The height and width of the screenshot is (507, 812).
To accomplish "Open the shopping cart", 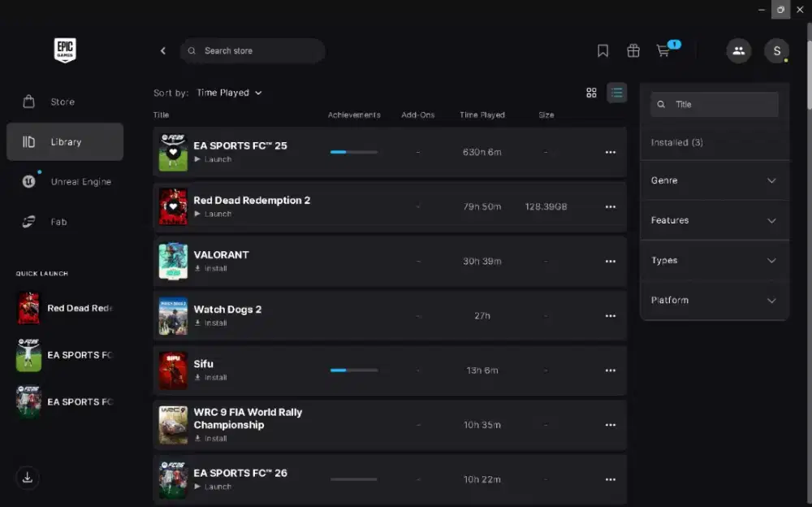I will tap(663, 51).
